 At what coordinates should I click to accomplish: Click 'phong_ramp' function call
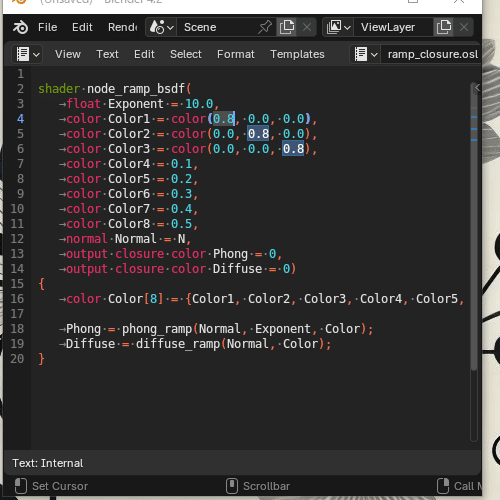[x=157, y=329]
